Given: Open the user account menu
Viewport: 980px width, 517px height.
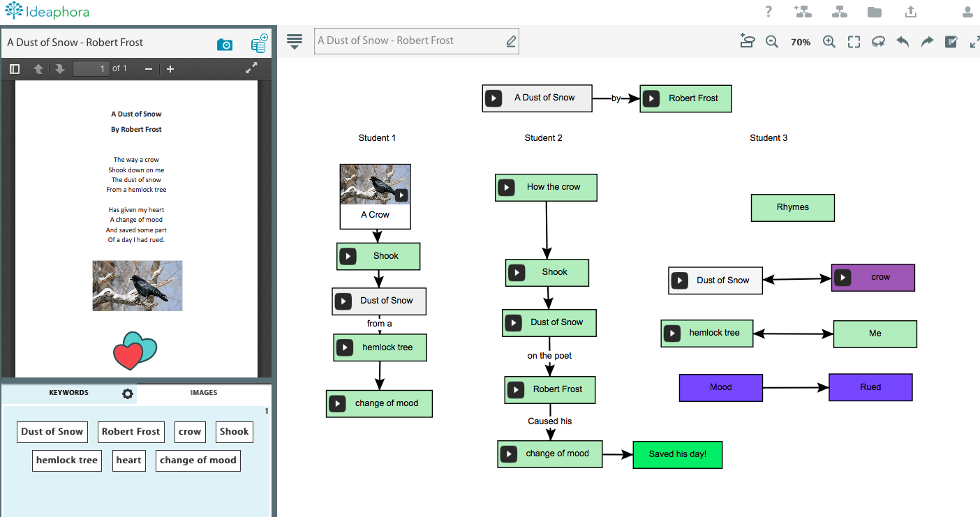Looking at the screenshot, I should click(x=967, y=12).
